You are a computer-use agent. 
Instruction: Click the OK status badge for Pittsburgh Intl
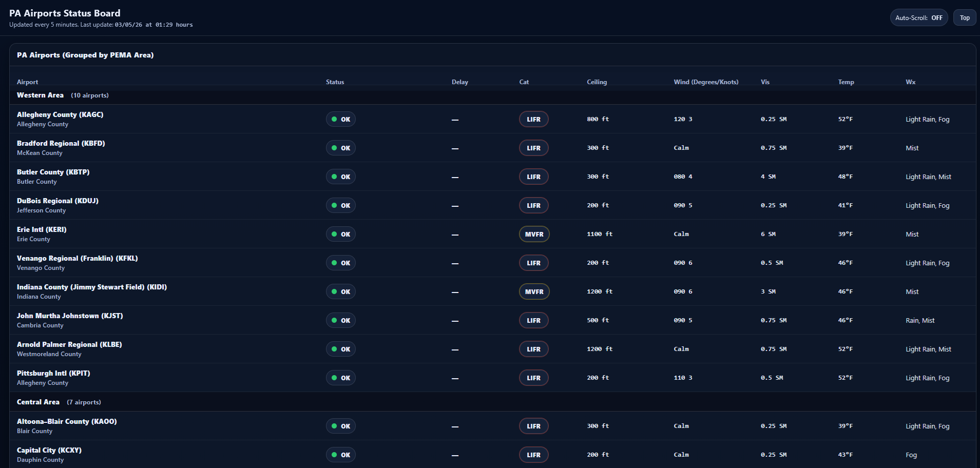[340, 378]
